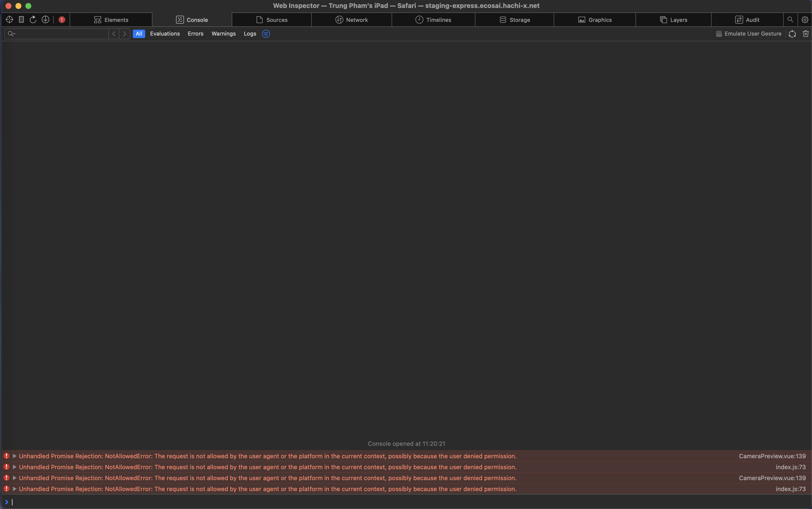Expand the first Unhandled Promise Rejection error

(x=14, y=456)
